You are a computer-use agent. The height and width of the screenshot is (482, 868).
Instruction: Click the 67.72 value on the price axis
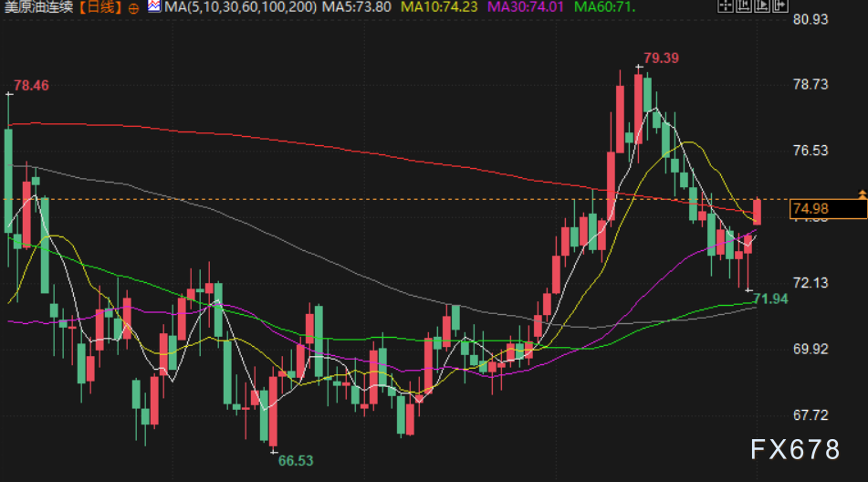click(x=810, y=415)
